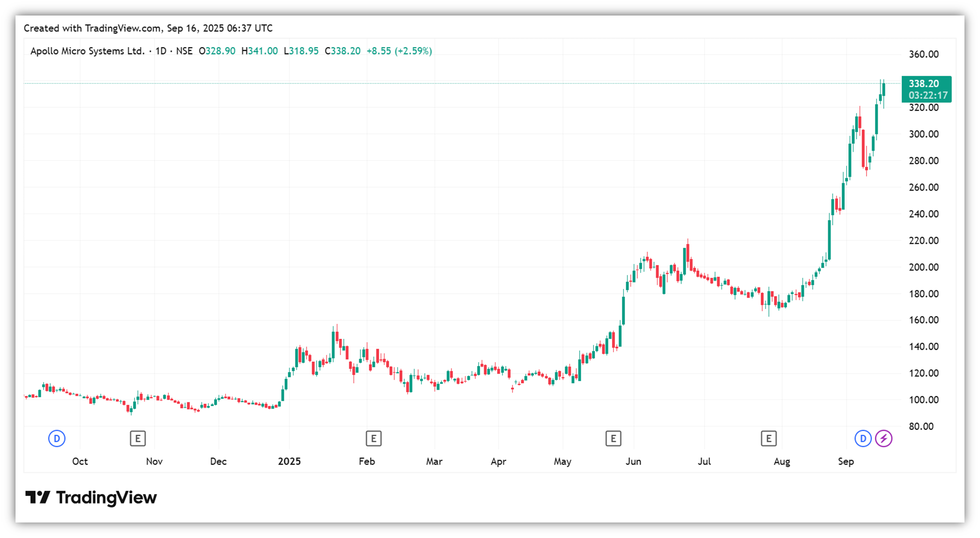Click the dividend marker in September
This screenshot has width=980, height=538.
click(863, 439)
